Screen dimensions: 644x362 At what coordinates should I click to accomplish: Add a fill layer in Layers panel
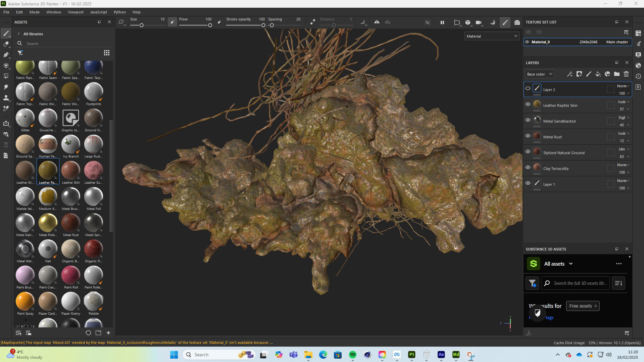598,74
